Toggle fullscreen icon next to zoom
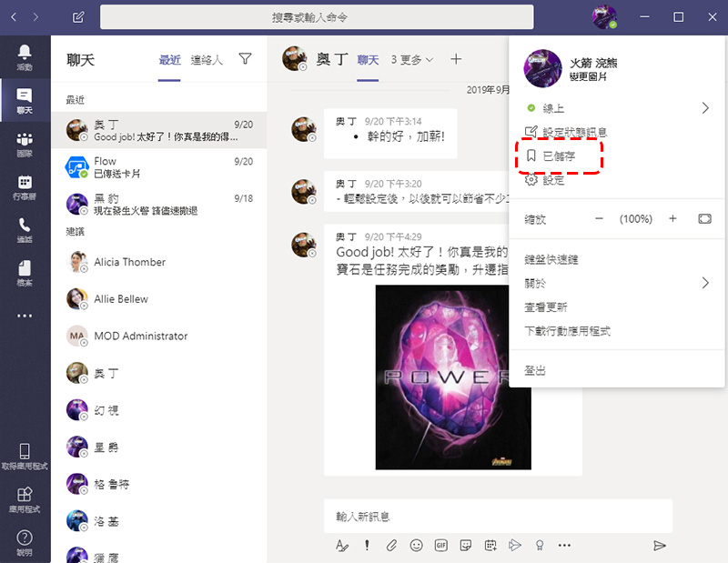The width and height of the screenshot is (728, 563). (704, 218)
